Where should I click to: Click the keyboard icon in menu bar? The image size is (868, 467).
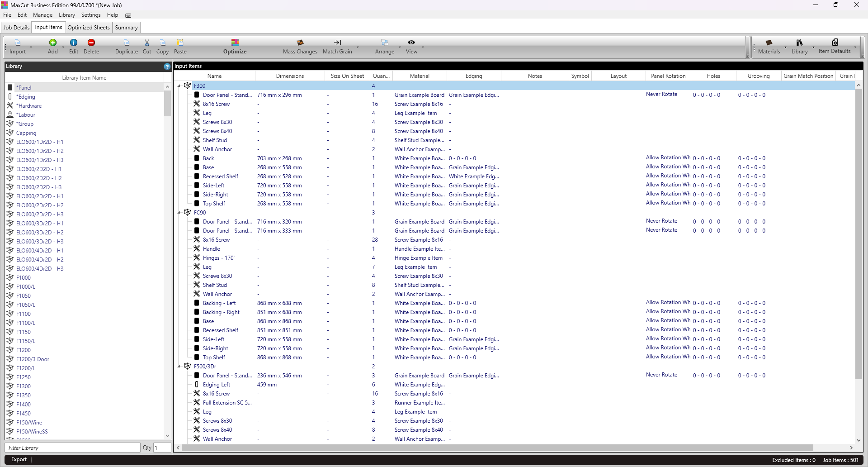click(128, 15)
